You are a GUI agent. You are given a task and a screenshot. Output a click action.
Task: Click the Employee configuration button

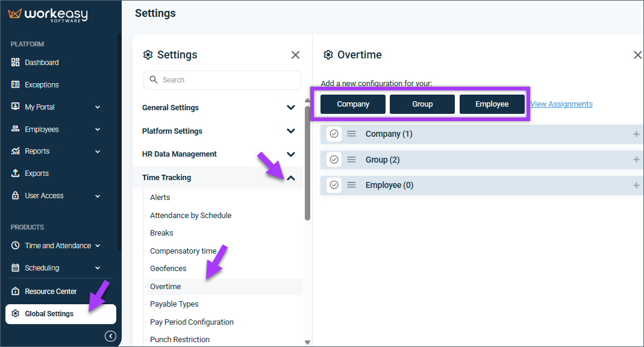click(x=492, y=104)
